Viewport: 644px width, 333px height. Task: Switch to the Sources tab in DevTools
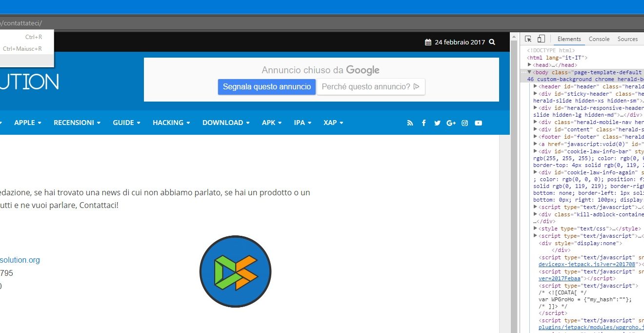(x=627, y=39)
